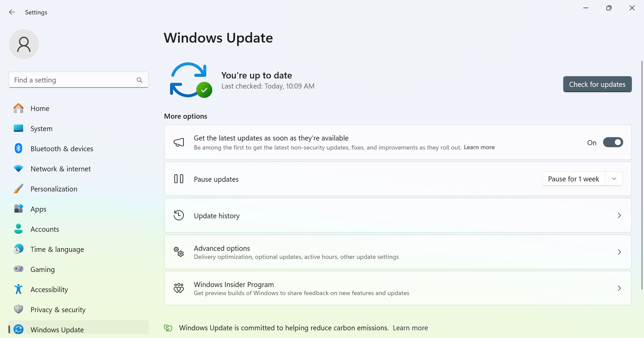Go to Home in sidebar
This screenshot has height=338, width=644.
(x=78, y=108)
